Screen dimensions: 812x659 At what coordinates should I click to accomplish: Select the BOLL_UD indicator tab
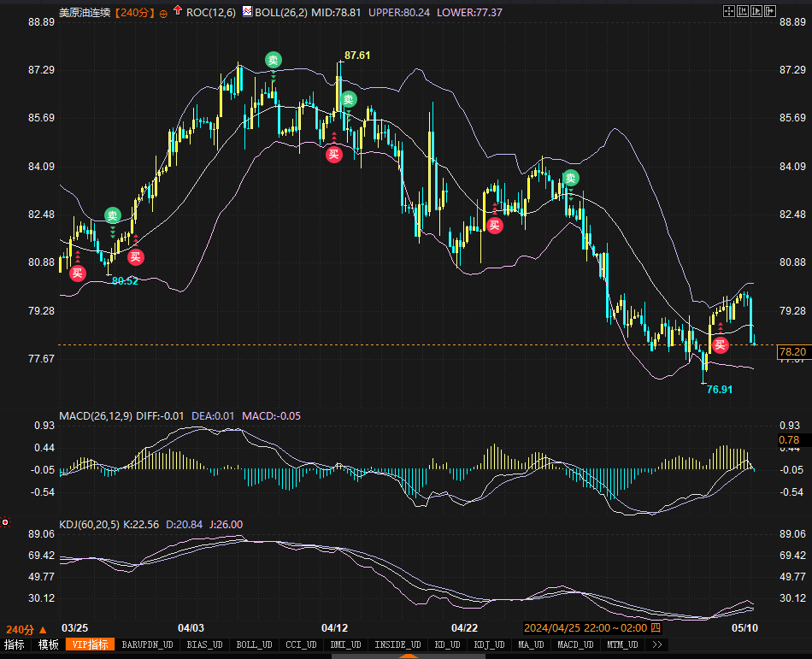[253, 644]
